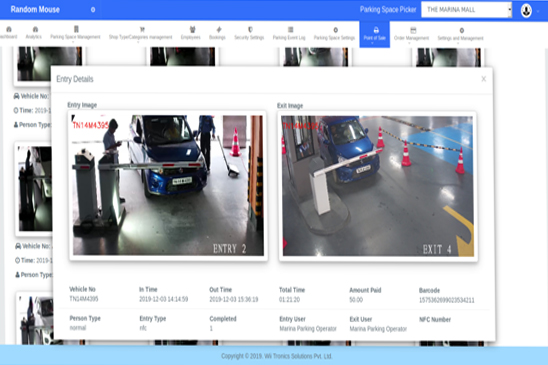Viewport: 548px width, 365px height.
Task: Expand the Parking Space Management menu
Action: (x=75, y=34)
